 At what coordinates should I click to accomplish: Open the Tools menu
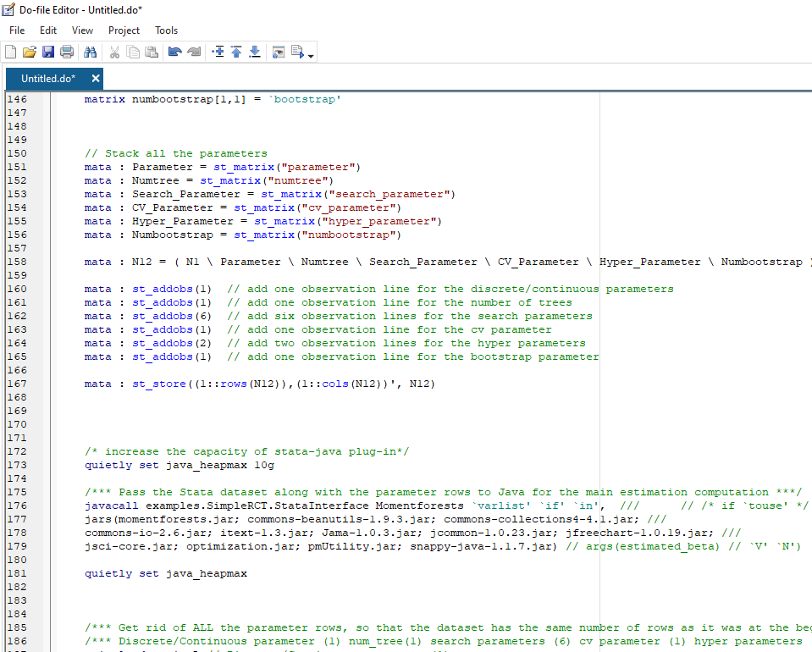pos(166,30)
